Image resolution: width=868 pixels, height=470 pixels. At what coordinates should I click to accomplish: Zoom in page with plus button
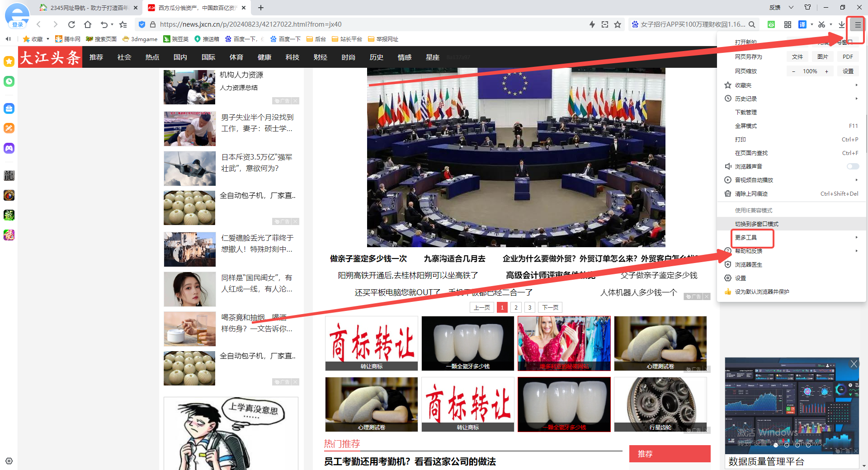(x=827, y=71)
